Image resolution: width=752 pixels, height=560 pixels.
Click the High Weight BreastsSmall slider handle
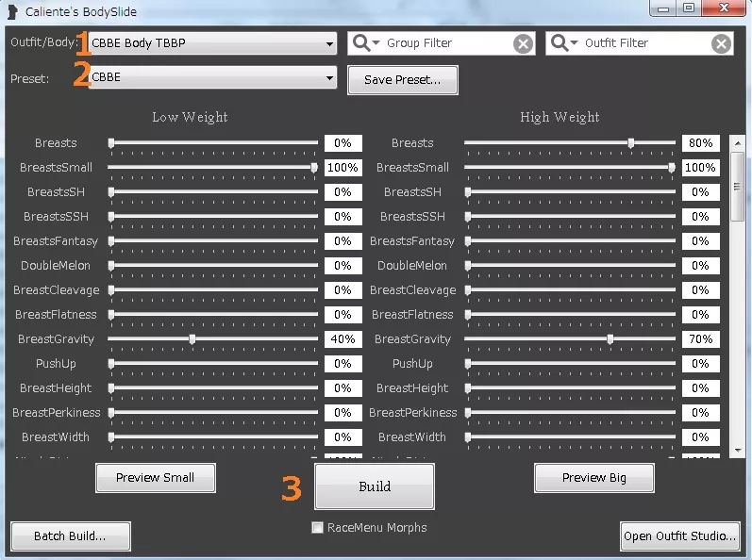[672, 167]
